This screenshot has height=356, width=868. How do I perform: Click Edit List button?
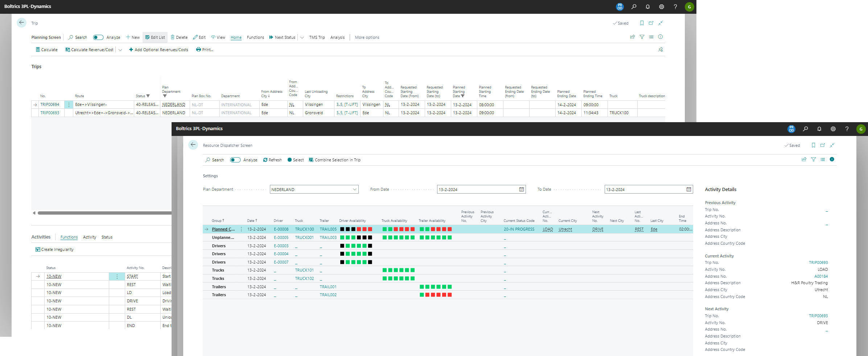coord(155,37)
